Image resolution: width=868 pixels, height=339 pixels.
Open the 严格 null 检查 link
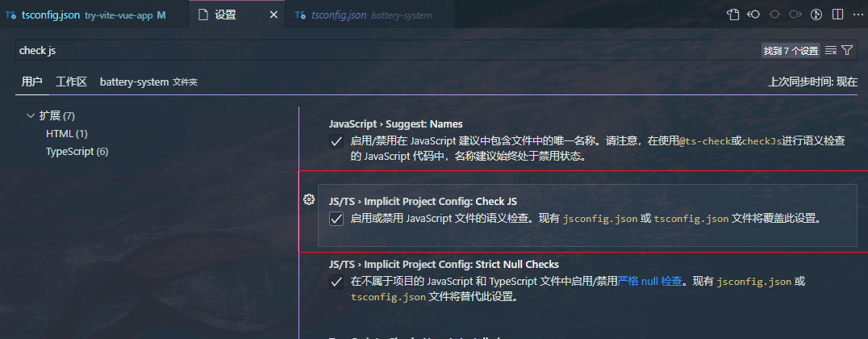[x=649, y=282]
